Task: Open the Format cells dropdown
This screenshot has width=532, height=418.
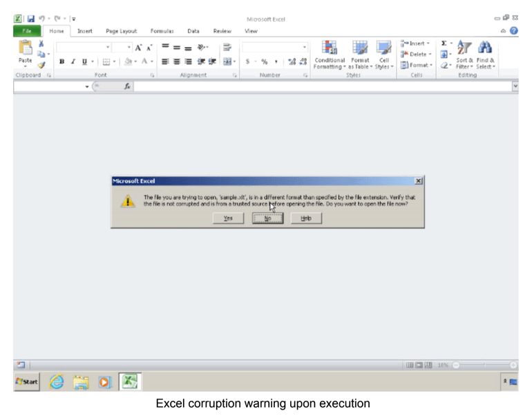Action: coord(417,65)
